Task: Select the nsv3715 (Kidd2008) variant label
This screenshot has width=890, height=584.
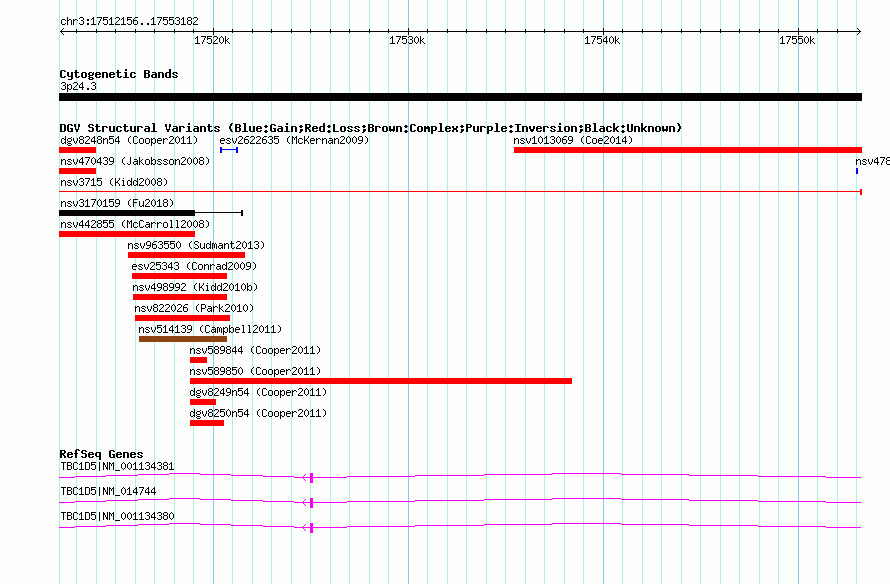Action: pyautogui.click(x=114, y=182)
